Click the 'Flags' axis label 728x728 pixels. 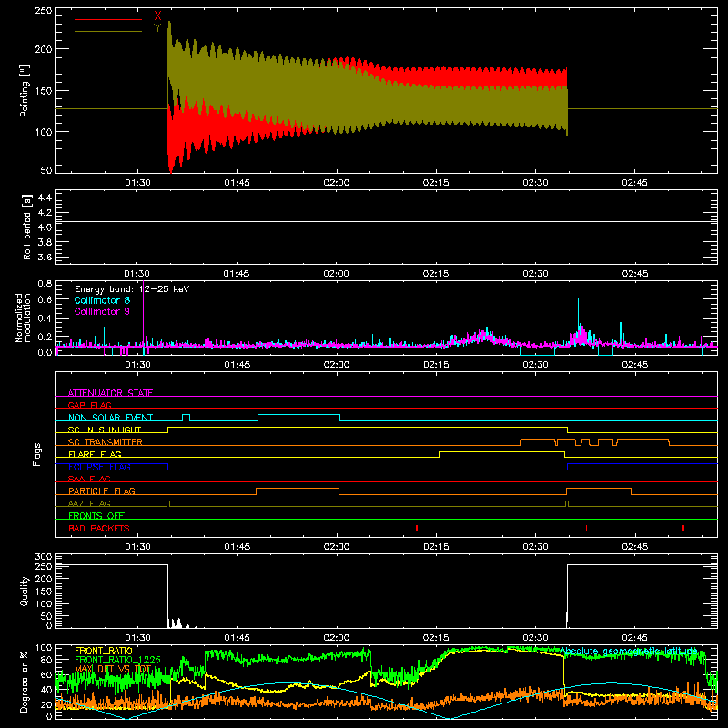(x=36, y=454)
